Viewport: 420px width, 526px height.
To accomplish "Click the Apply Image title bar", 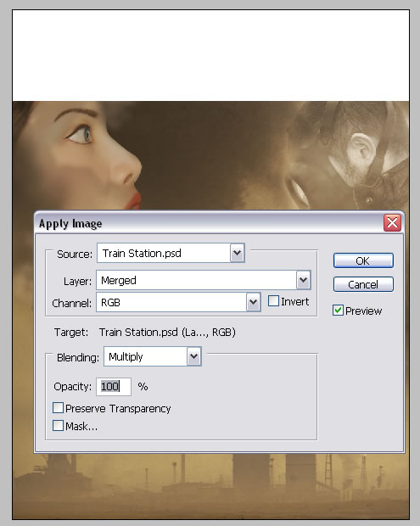I will (x=210, y=223).
